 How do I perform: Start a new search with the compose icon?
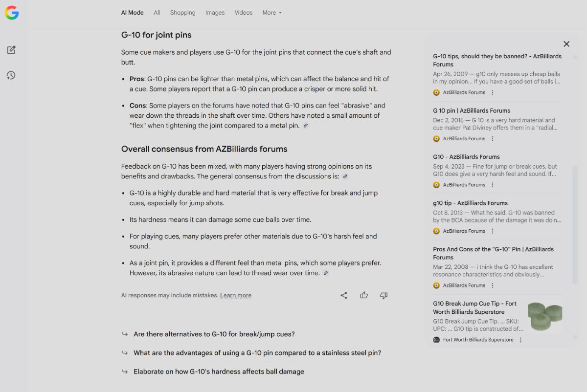tap(11, 50)
